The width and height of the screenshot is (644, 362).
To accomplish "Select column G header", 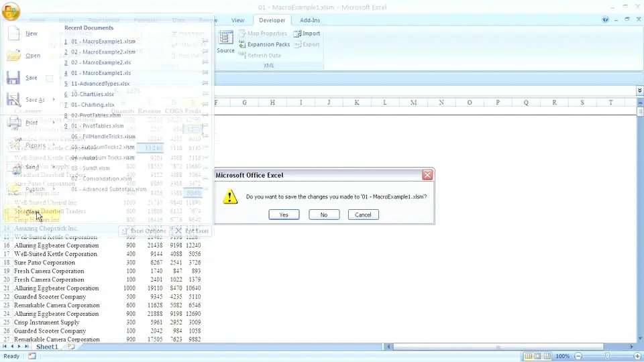I will 244,103.
